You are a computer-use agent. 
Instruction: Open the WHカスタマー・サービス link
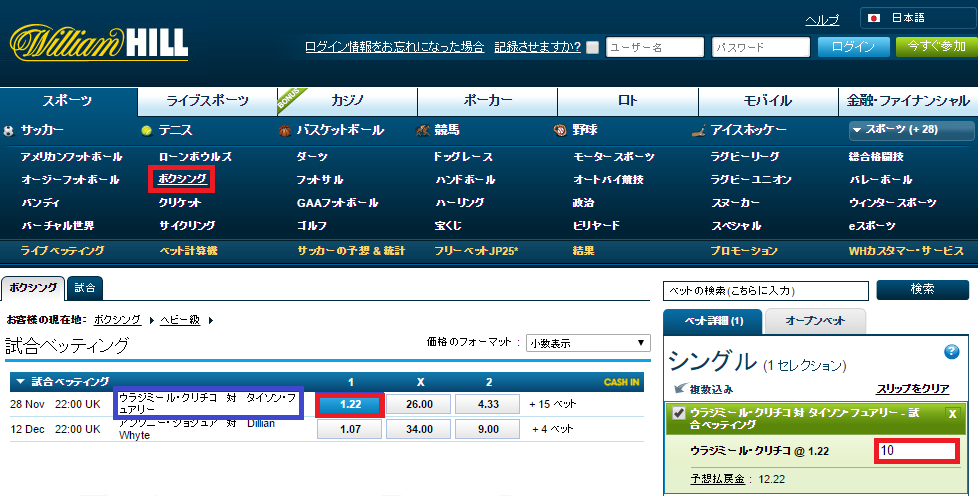click(x=906, y=251)
